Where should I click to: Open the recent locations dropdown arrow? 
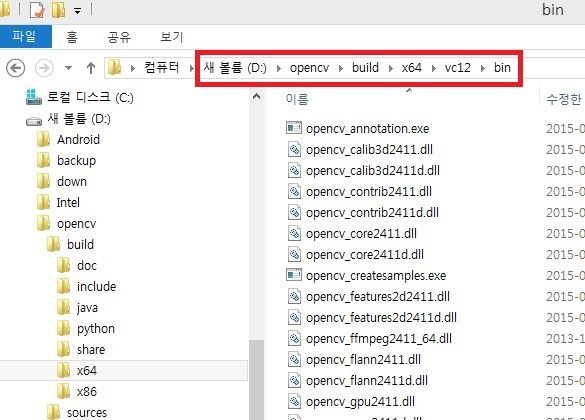[68, 68]
